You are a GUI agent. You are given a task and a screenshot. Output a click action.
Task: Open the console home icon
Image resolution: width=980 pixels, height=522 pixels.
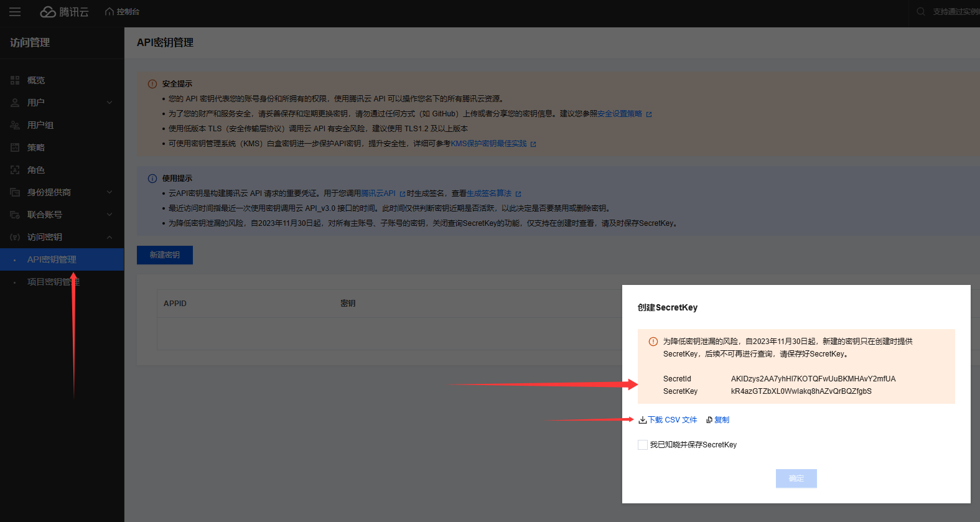coord(110,12)
